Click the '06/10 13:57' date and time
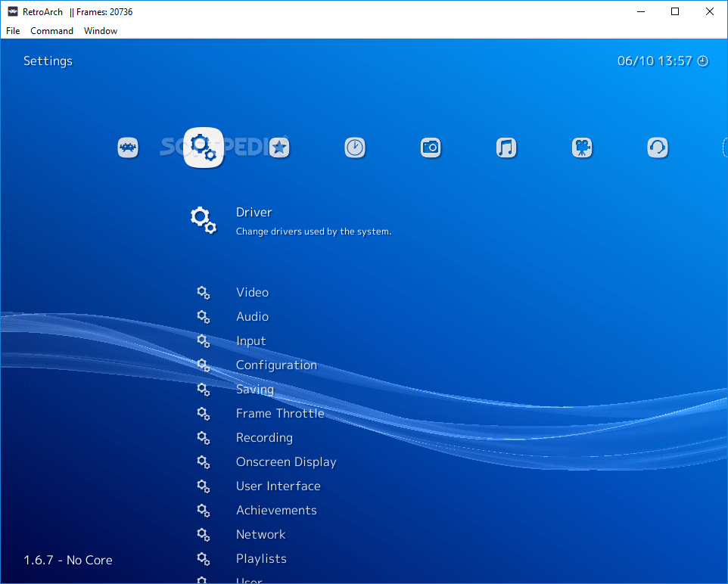728x584 pixels. point(655,61)
